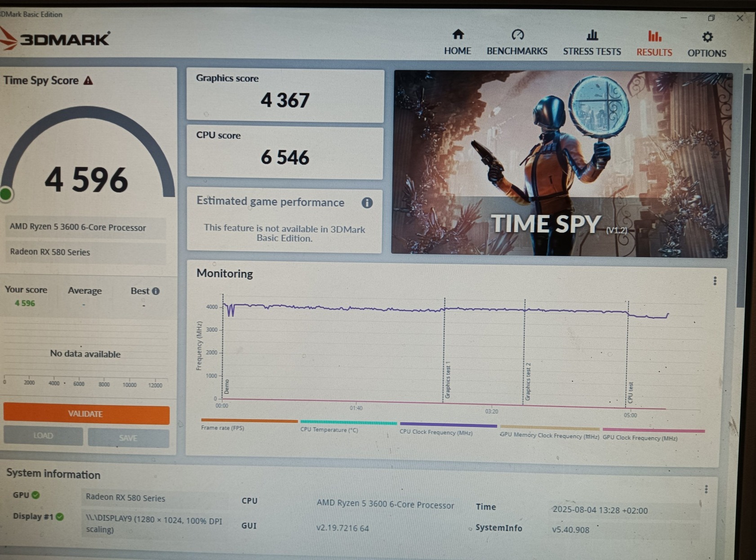Screen dimensions: 756x560
Task: Click the Monitoring heading
Action: click(x=225, y=273)
